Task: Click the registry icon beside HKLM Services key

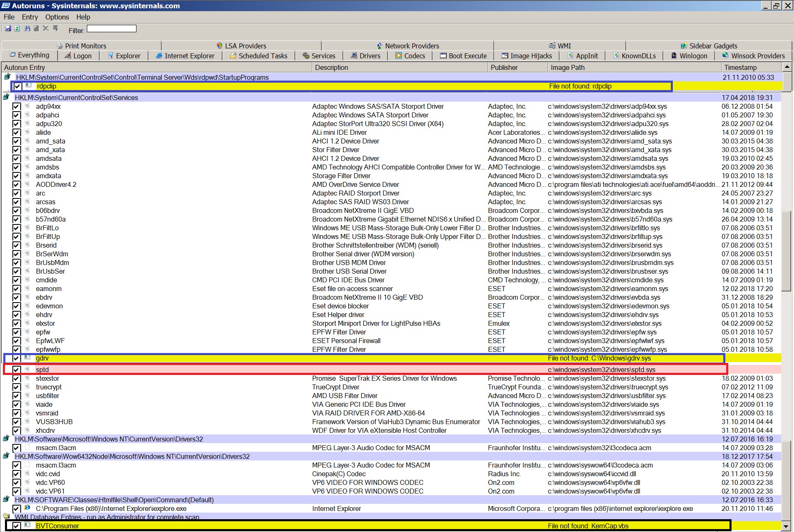Action: point(6,97)
